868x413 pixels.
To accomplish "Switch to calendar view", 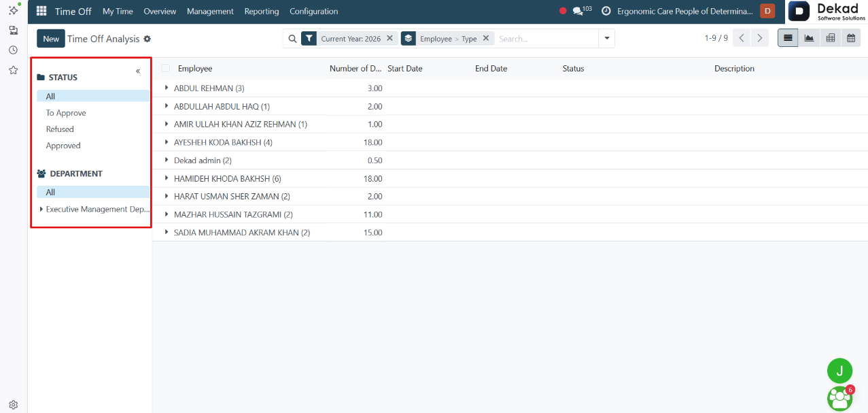I will pos(850,38).
